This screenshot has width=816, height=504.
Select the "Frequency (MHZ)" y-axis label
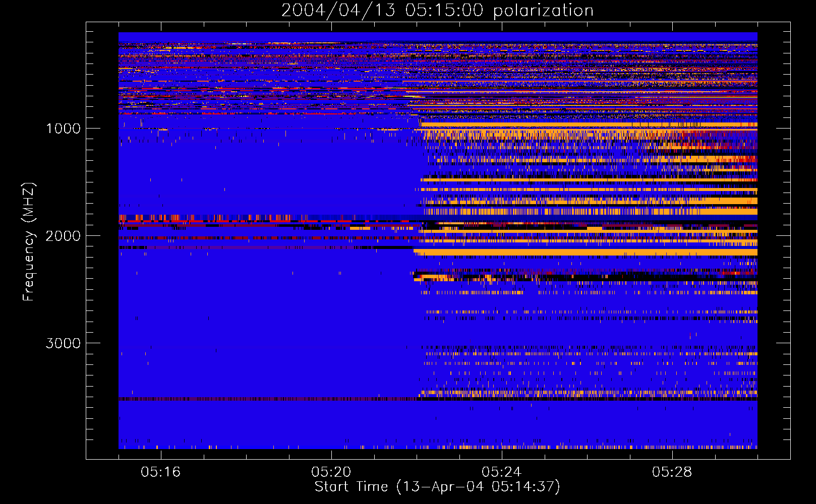pyautogui.click(x=29, y=242)
